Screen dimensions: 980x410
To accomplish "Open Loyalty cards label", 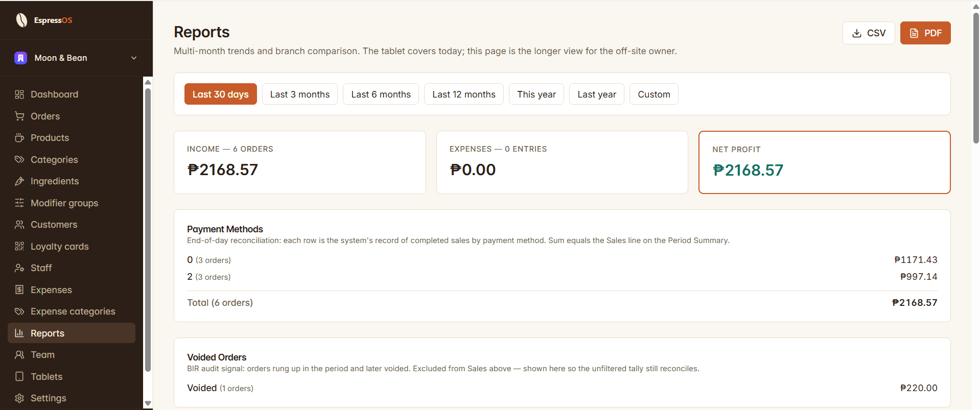I will coord(60,247).
